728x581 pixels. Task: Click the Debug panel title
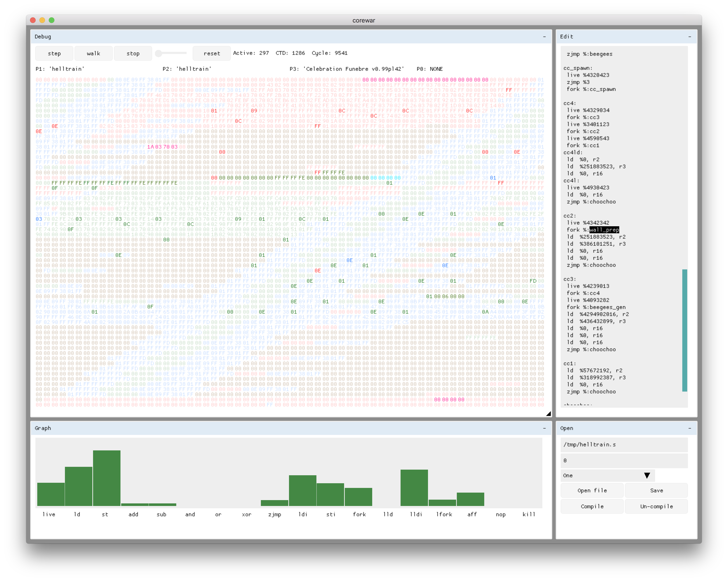tap(43, 37)
